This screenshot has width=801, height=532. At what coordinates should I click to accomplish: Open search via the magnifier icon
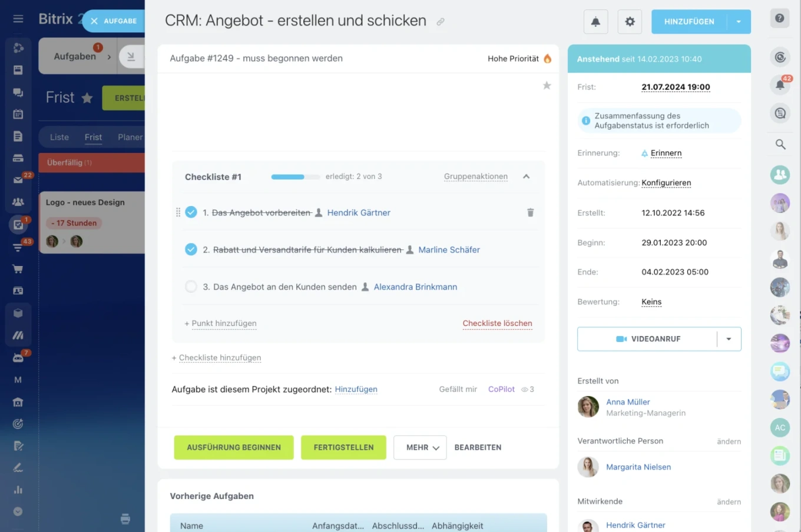(x=780, y=144)
